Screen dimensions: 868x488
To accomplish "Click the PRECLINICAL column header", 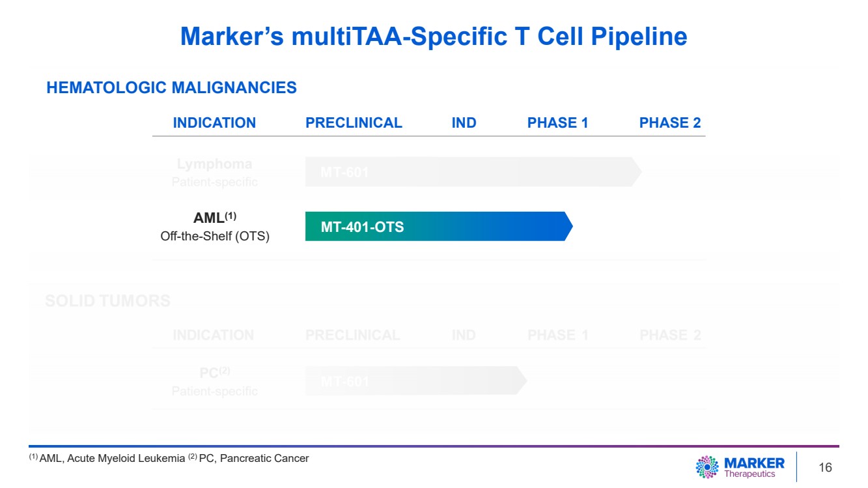I will (x=354, y=123).
